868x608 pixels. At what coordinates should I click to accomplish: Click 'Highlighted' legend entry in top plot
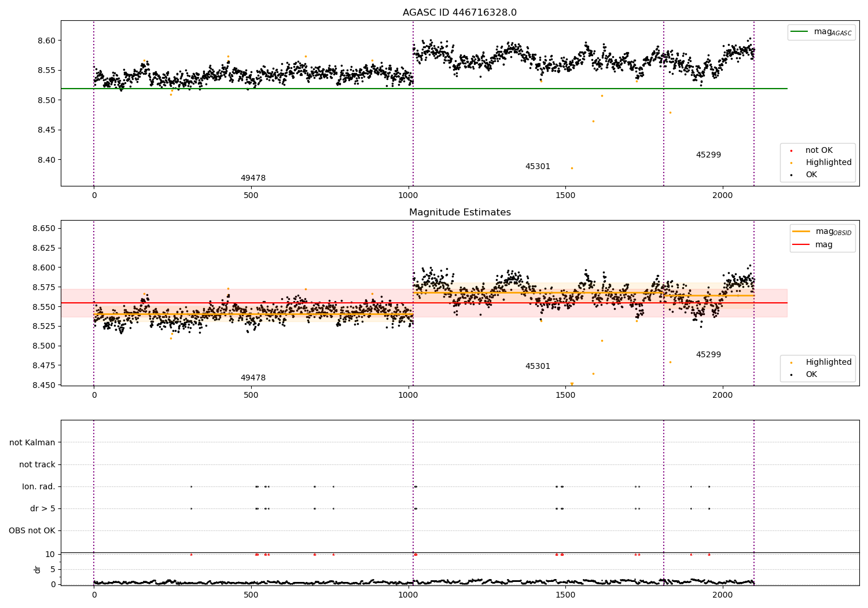(829, 163)
